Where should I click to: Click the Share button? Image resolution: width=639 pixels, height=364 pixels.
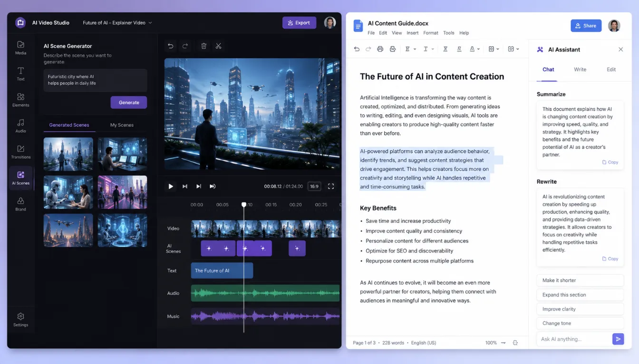click(586, 26)
